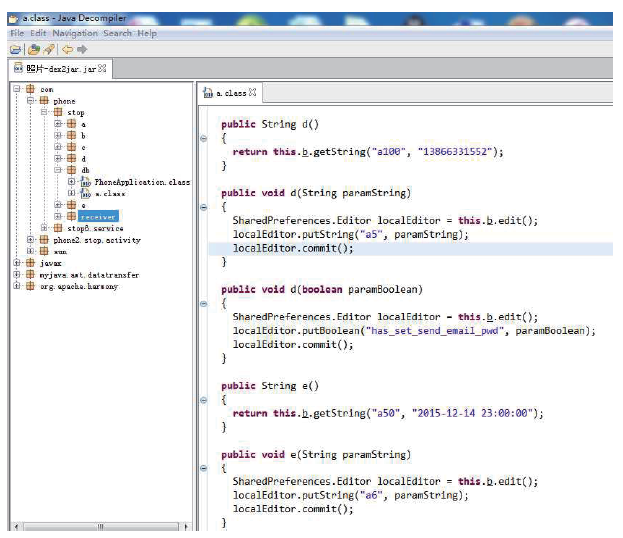Expand the phone2.stop.activity package
Image resolution: width=623 pixels, height=538 pixels.
31,240
